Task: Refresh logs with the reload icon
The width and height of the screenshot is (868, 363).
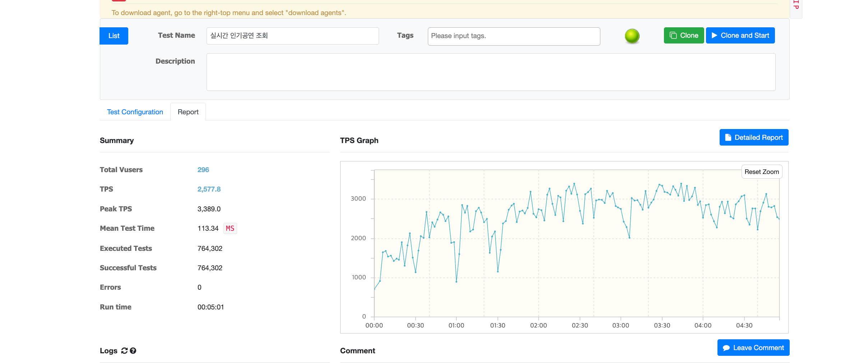Action: pos(124,351)
